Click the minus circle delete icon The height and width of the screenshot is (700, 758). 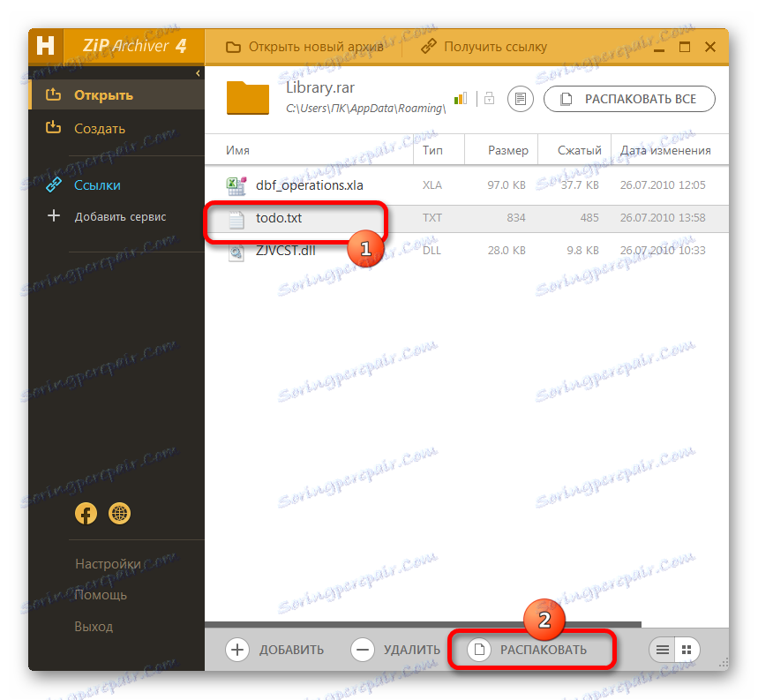(x=363, y=650)
